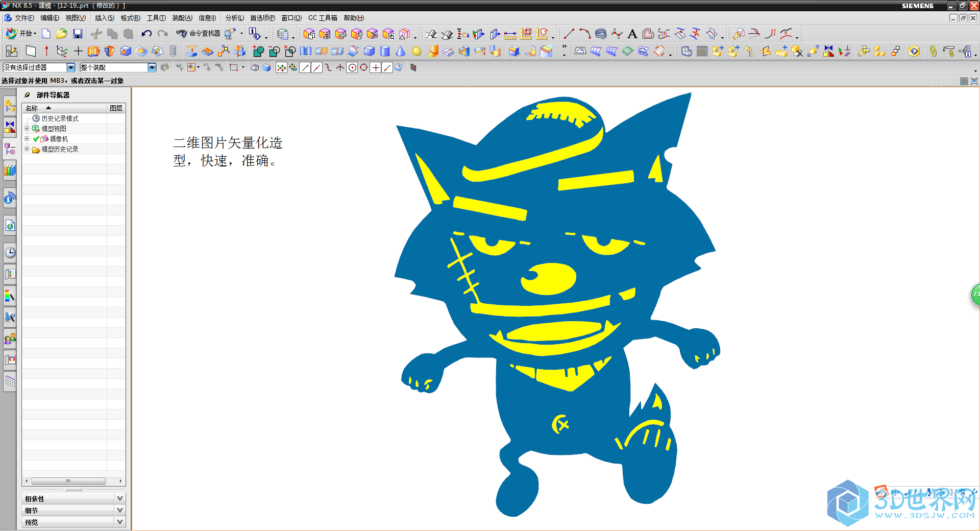The width and height of the screenshot is (980, 531).
Task: Click the Revolve feature icon
Action: point(109,51)
